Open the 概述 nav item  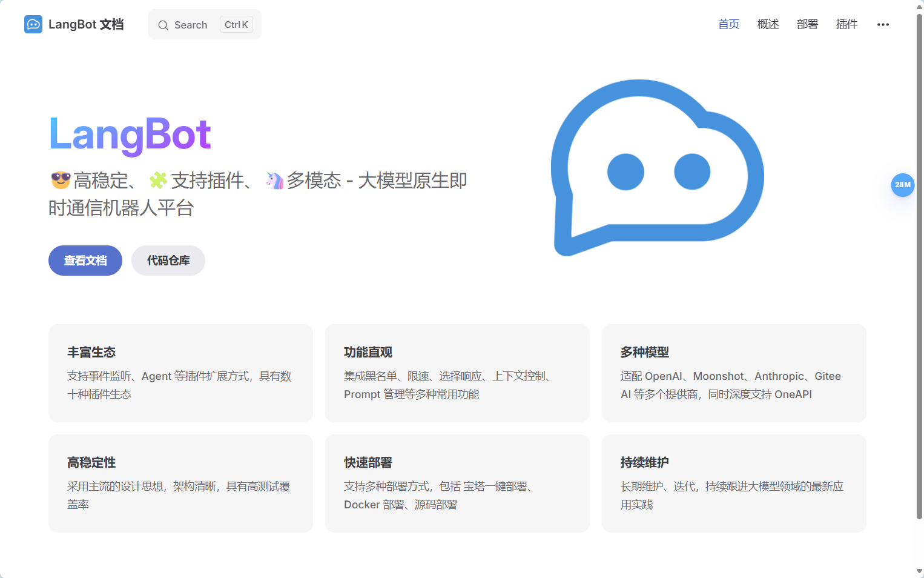pyautogui.click(x=768, y=24)
